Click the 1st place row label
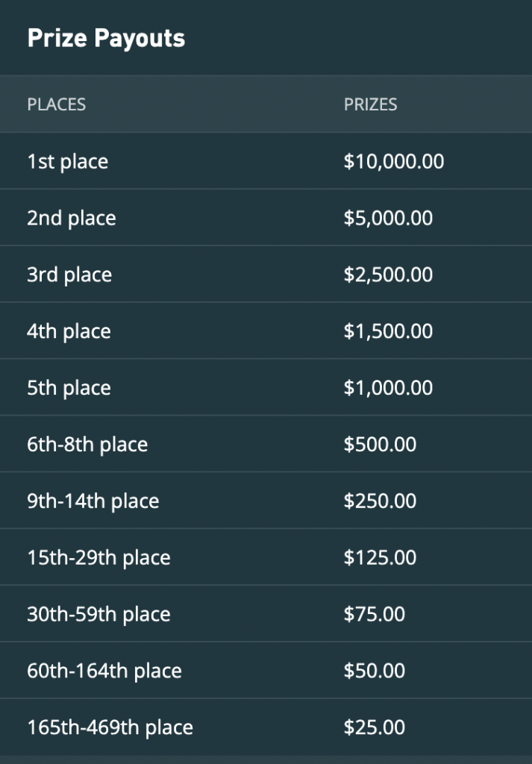532x764 pixels. point(68,161)
